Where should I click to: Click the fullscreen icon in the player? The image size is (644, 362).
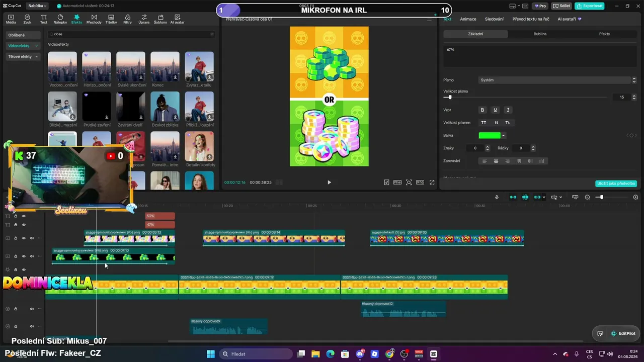(432, 183)
